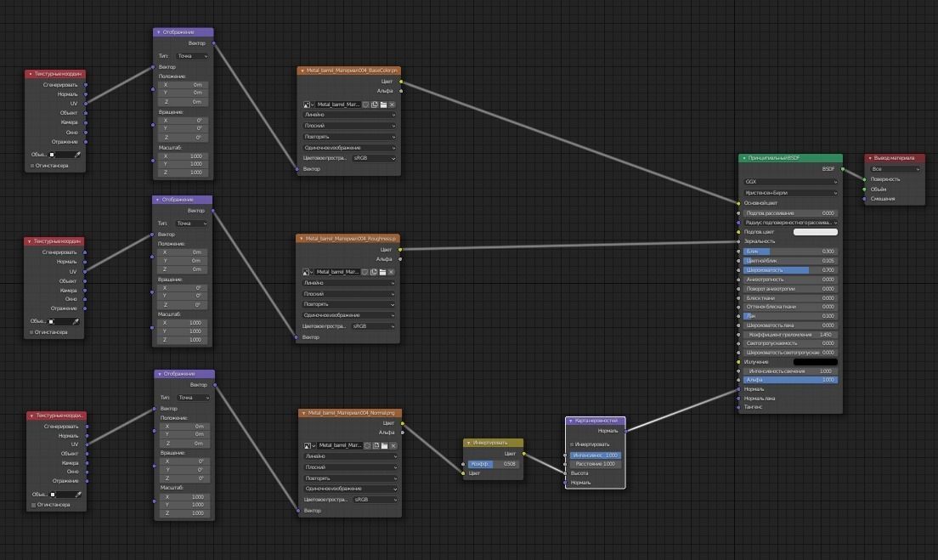Enable 'От инстансера' in BaseColor chain coordinate node

point(32,166)
